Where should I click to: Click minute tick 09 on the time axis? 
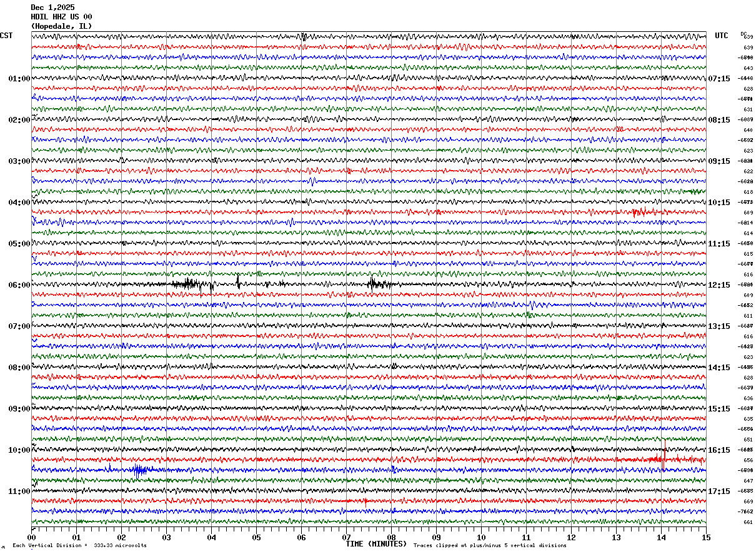pos(437,536)
